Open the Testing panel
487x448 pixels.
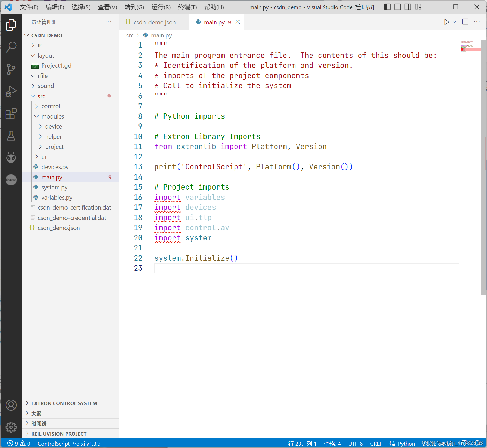[x=11, y=136]
